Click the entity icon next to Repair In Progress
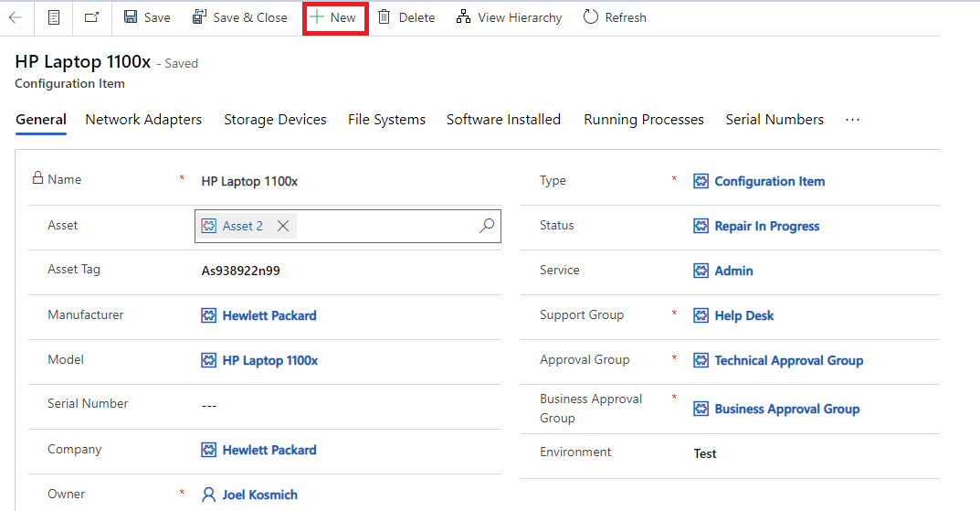The image size is (980, 511). (701, 226)
